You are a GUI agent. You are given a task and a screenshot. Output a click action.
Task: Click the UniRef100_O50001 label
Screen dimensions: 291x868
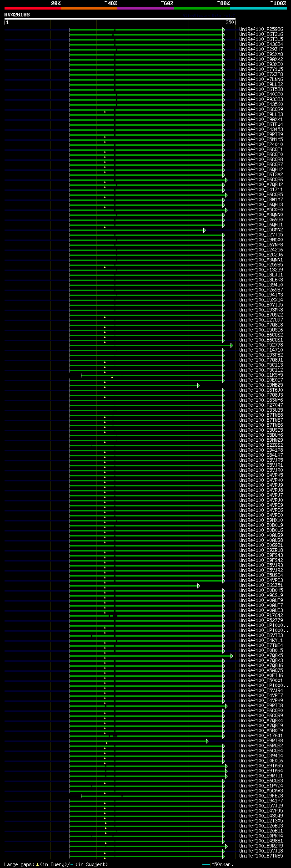pyautogui.click(x=261, y=681)
